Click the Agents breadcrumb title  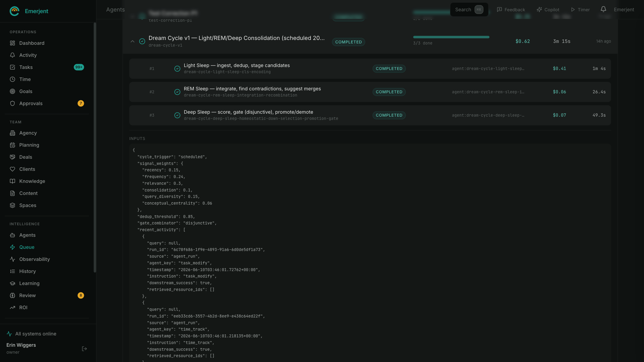coord(115,9)
